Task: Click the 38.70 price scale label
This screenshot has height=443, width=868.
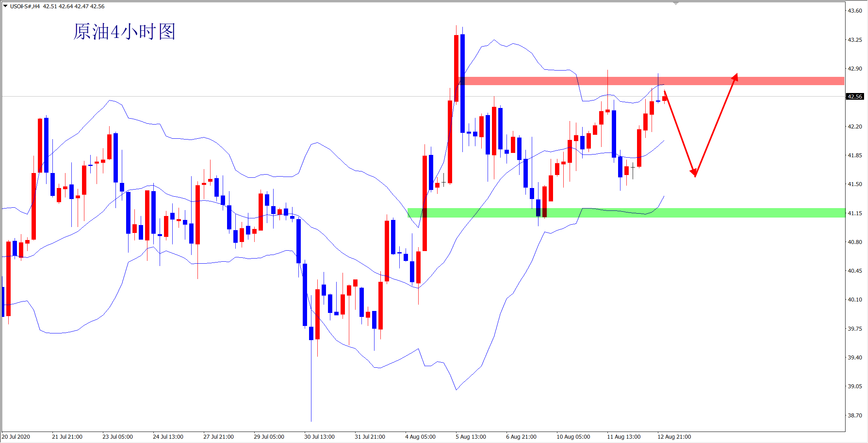Action: coord(855,415)
